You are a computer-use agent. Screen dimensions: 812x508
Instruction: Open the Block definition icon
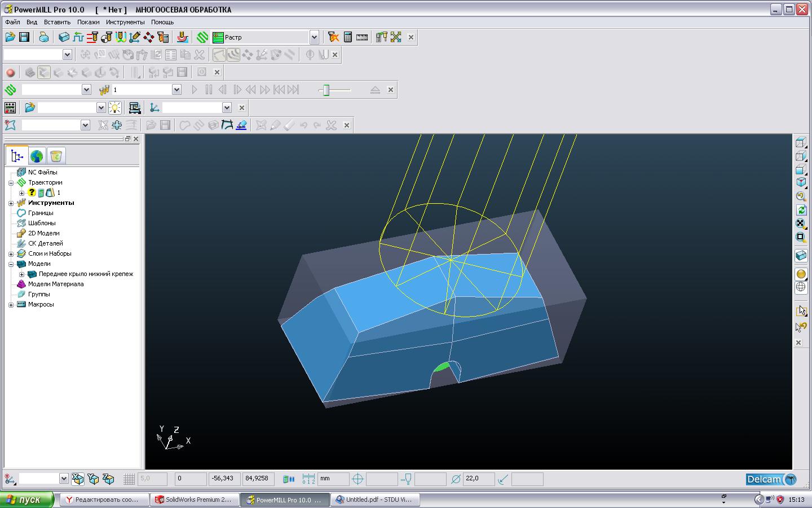[64, 37]
